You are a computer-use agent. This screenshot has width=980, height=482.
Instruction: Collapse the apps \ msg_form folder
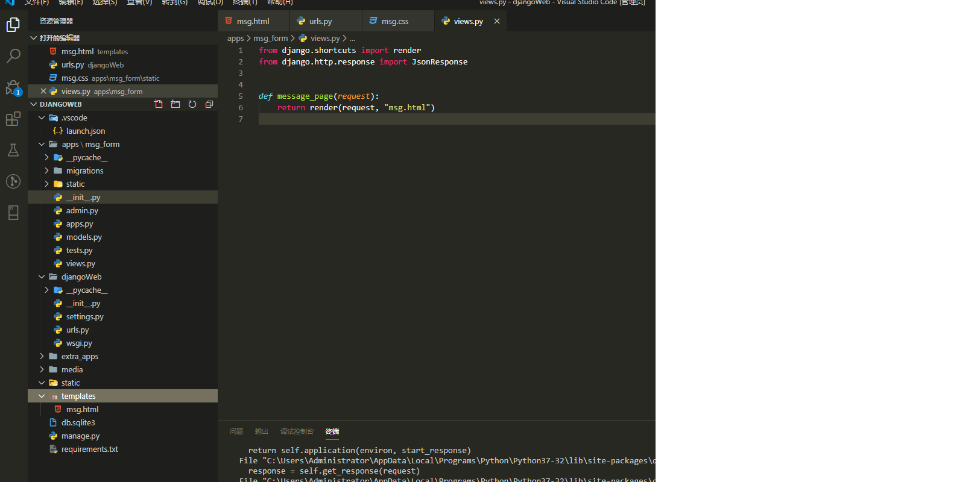[x=122, y=144]
